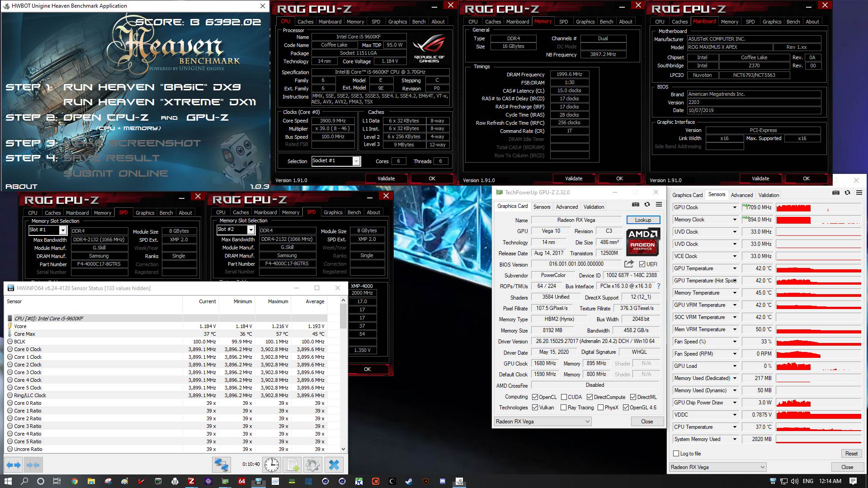Open the GPU Load sensor dropdown arrow
Screen dimensions: 868x488
735,366
